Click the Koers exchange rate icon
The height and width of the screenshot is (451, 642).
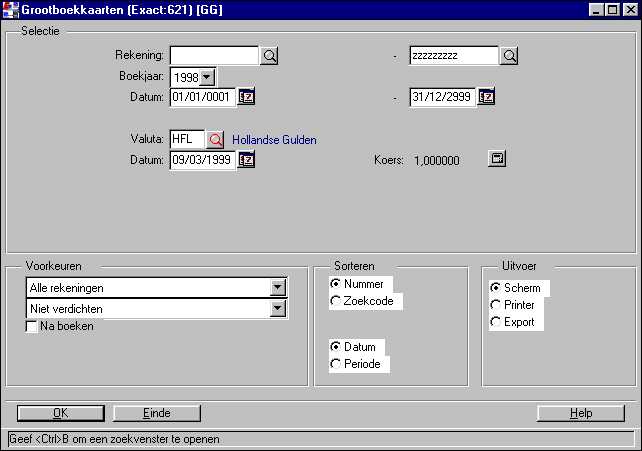click(x=497, y=159)
